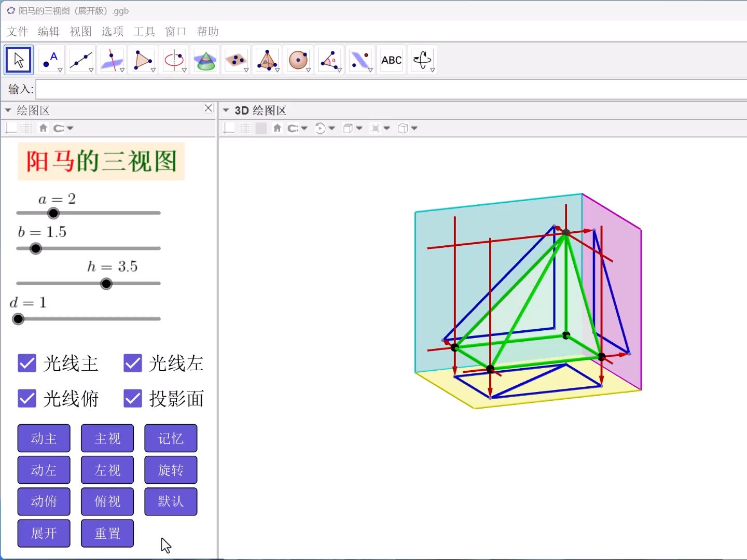Click point capturing icon in 2D style bar
The height and width of the screenshot is (560, 747).
coord(59,128)
